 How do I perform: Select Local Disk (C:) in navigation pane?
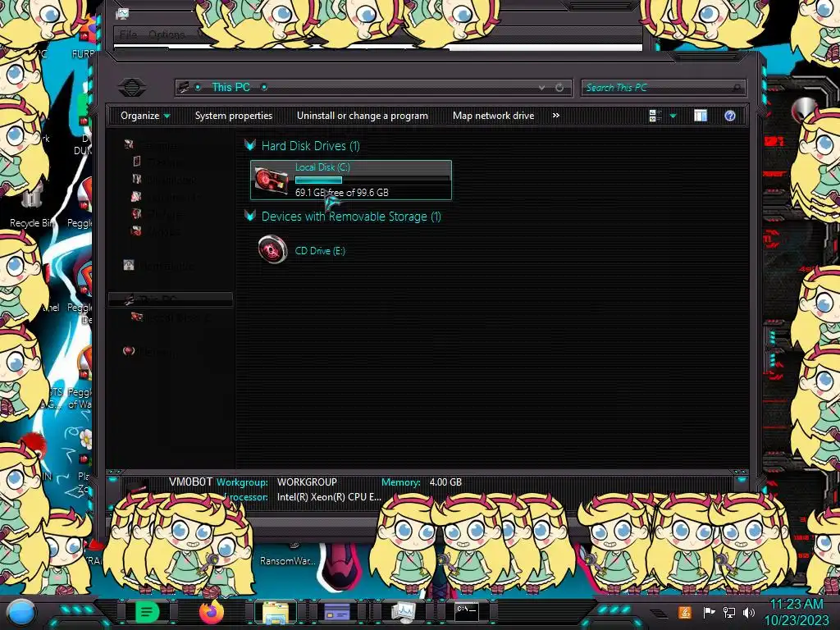click(171, 317)
